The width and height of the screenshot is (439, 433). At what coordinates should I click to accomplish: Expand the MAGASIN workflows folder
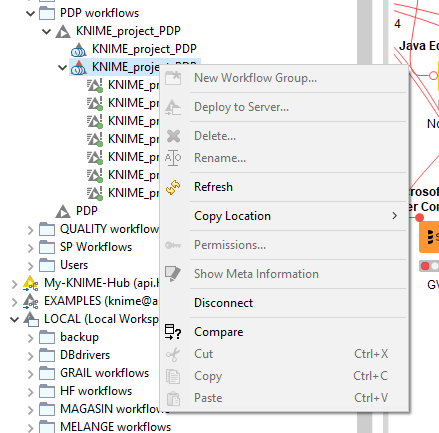(30, 410)
